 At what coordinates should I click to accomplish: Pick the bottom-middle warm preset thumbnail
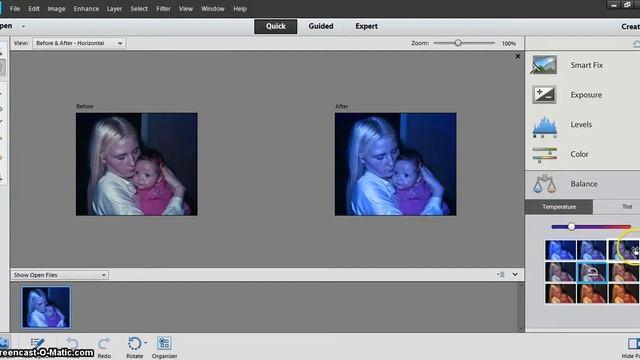click(x=592, y=293)
